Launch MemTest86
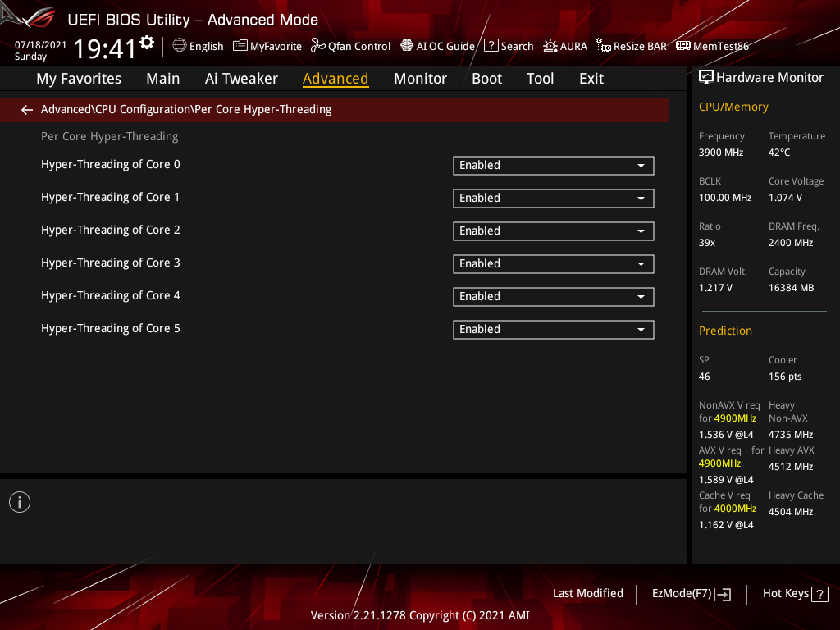The height and width of the screenshot is (630, 840). [x=712, y=46]
